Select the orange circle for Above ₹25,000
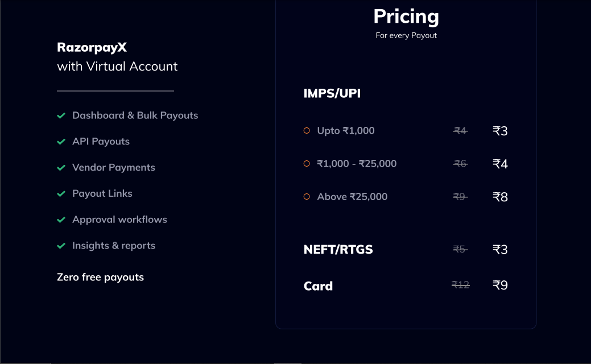This screenshot has width=591, height=364. pyautogui.click(x=307, y=196)
